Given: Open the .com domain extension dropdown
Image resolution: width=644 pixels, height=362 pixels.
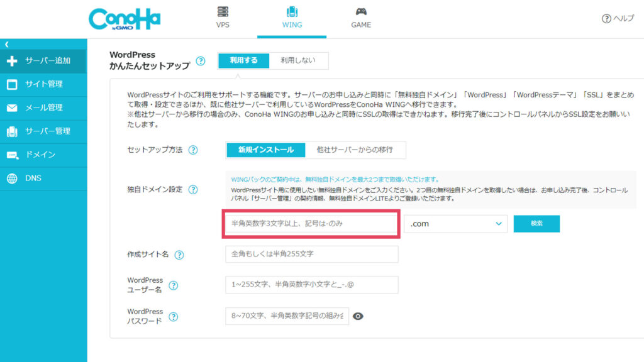Looking at the screenshot, I should (456, 224).
